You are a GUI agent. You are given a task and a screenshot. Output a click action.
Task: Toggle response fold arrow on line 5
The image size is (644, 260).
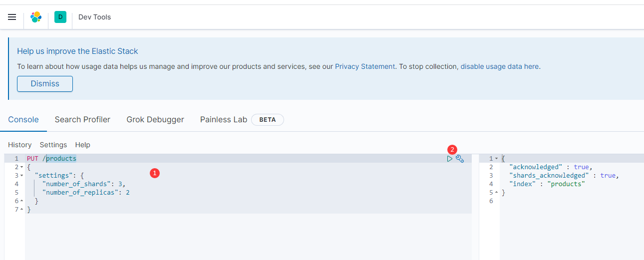pyautogui.click(x=496, y=193)
